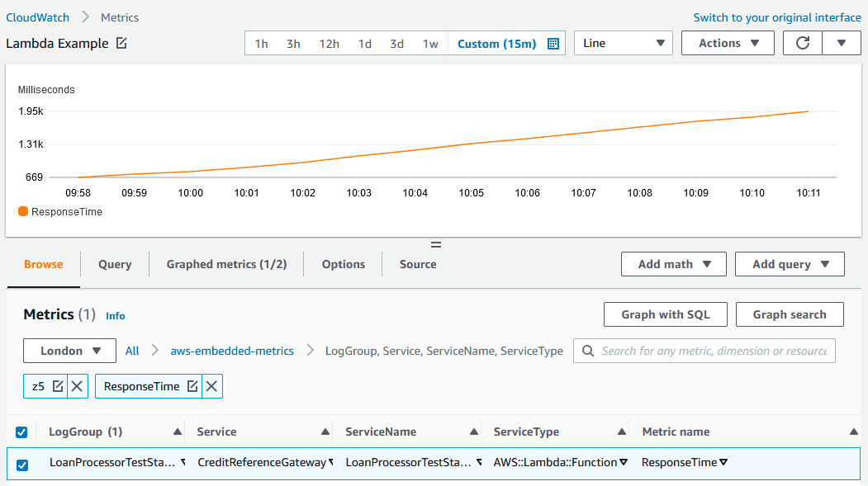
Task: Sort by the Metric name column arrow
Action: click(854, 432)
